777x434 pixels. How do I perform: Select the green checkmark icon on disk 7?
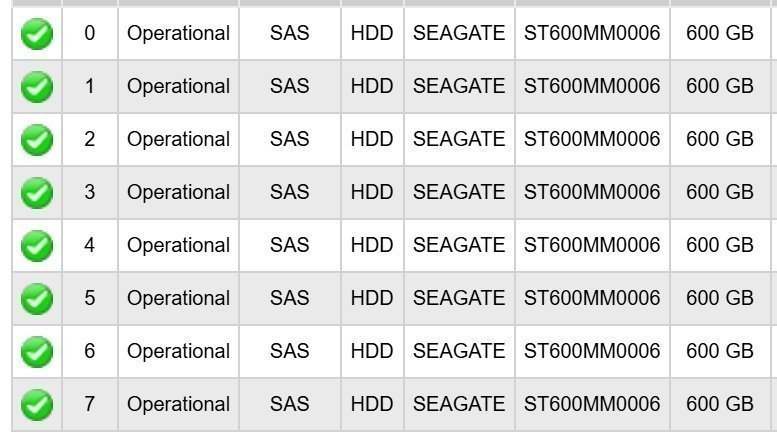[37, 405]
